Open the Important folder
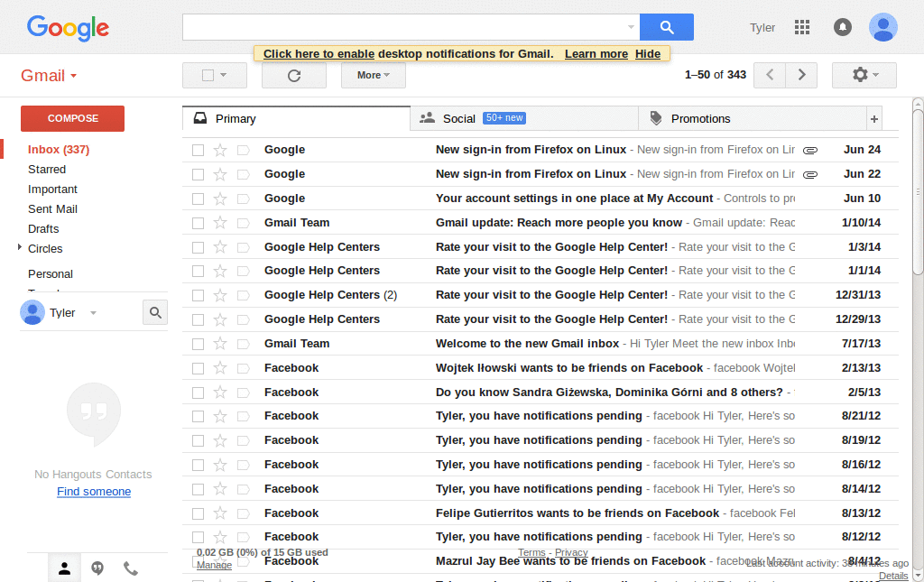Viewport: 924px width, 582px height. pos(52,189)
